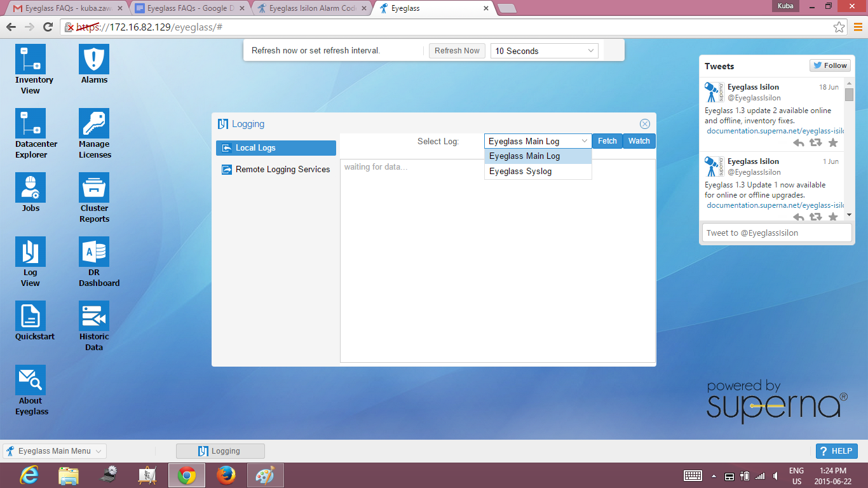
Task: Click the Tweet to @EyeglassIsilon field
Action: [x=776, y=233]
